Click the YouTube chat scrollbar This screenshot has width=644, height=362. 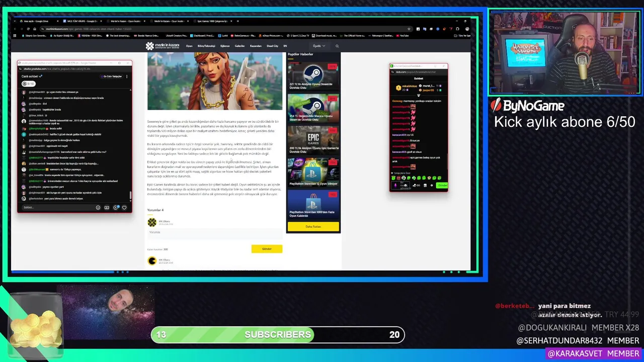coord(131,196)
